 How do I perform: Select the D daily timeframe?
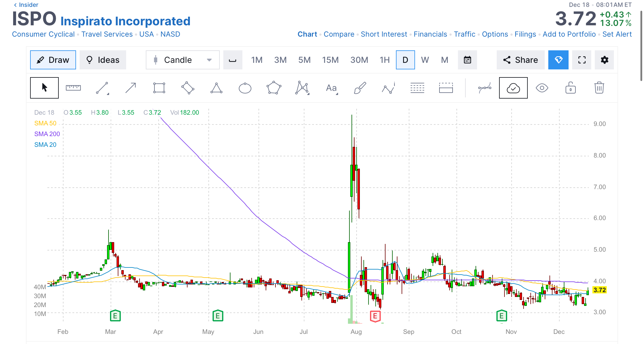405,60
